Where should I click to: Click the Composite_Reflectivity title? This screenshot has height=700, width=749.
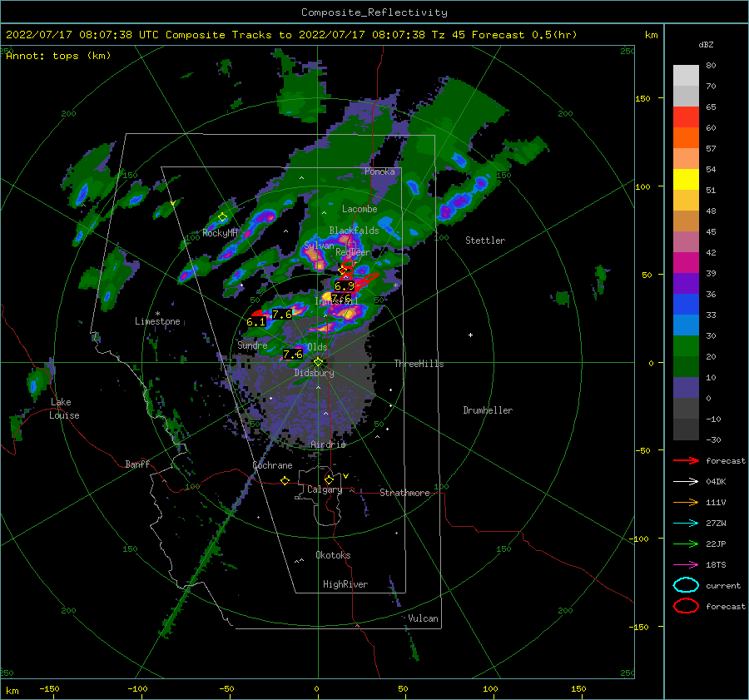(x=374, y=12)
